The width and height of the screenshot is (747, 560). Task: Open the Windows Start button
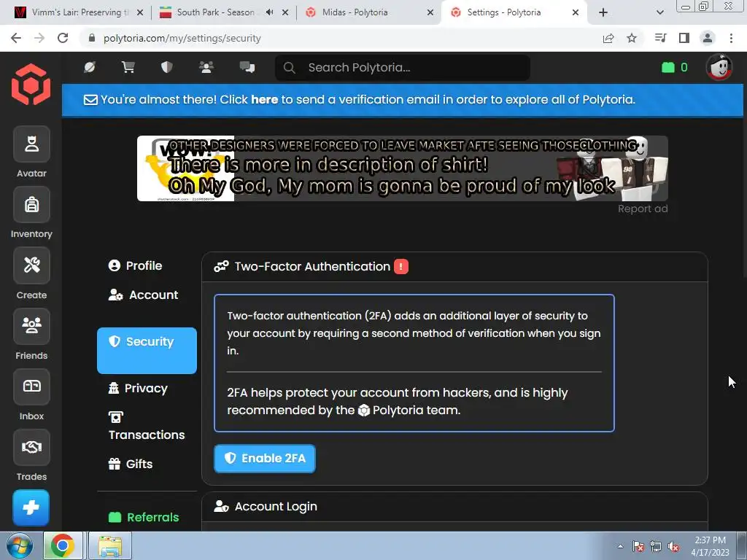[19, 545]
